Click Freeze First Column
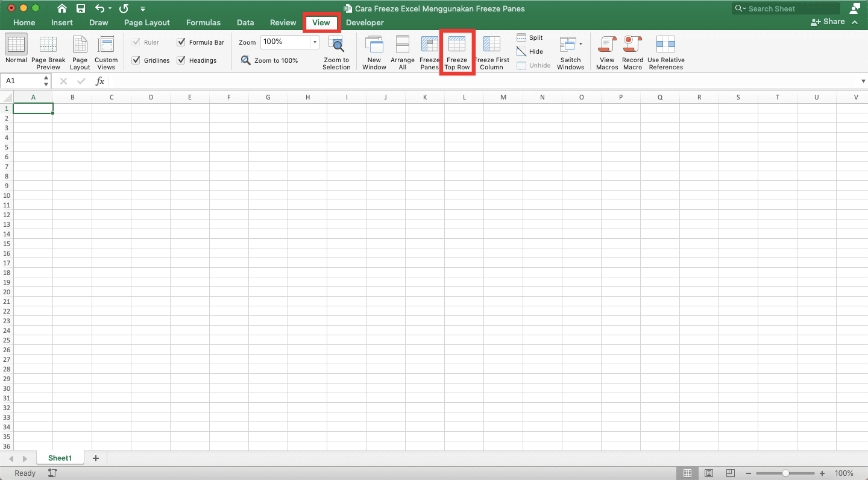Screen dimensions: 868x480 tap(492, 52)
